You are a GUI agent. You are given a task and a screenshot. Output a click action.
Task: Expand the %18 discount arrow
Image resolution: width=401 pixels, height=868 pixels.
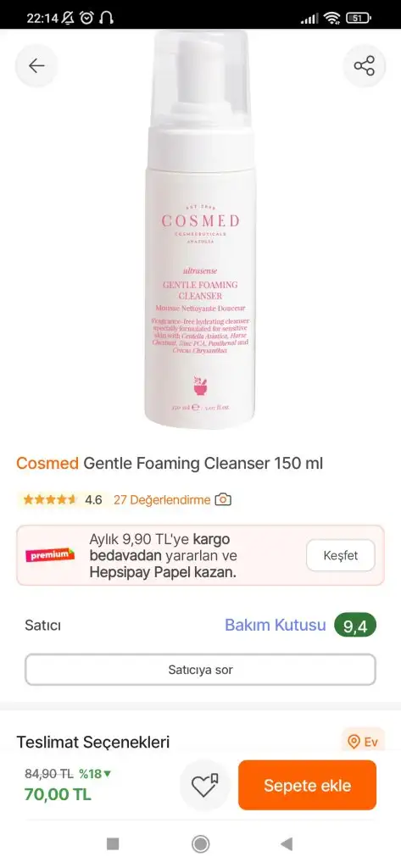[x=108, y=773]
